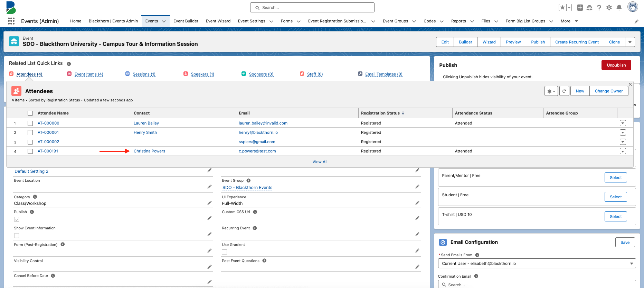Click the Send Emails From info icon

[x=477, y=255]
